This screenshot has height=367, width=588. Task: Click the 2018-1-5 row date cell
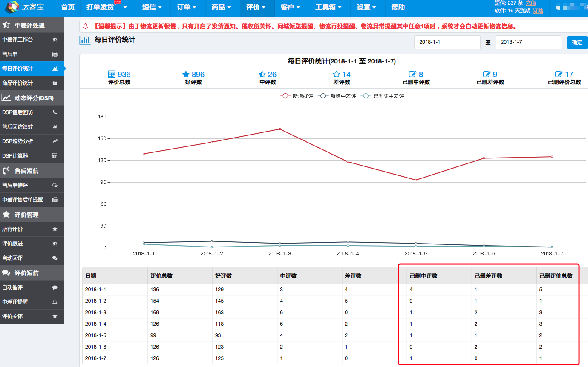click(x=115, y=335)
